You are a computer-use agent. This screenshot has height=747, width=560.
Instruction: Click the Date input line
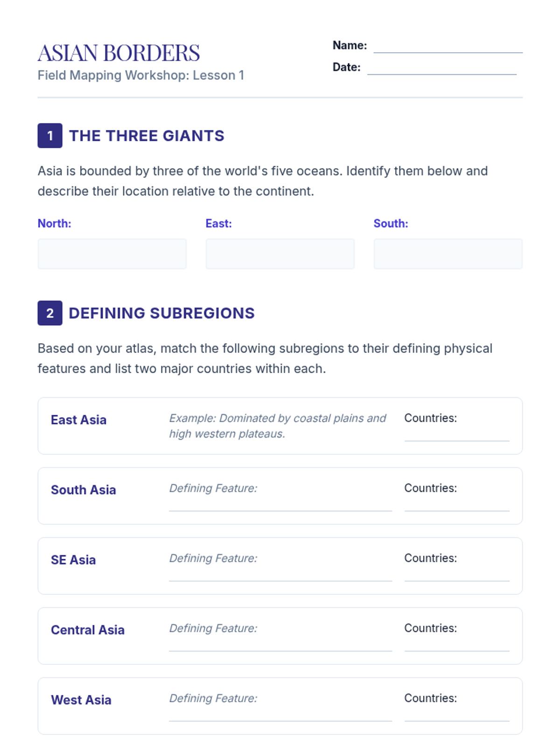(441, 68)
